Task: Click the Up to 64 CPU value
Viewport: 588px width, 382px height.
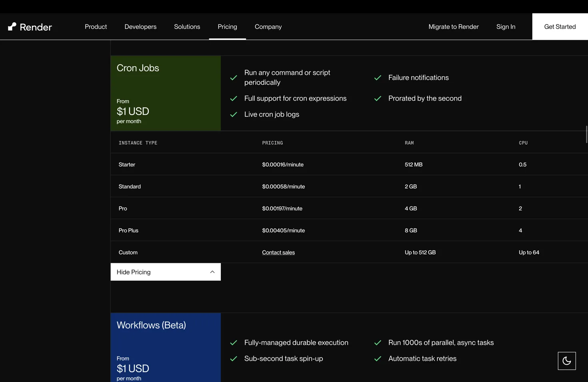Action: tap(529, 253)
